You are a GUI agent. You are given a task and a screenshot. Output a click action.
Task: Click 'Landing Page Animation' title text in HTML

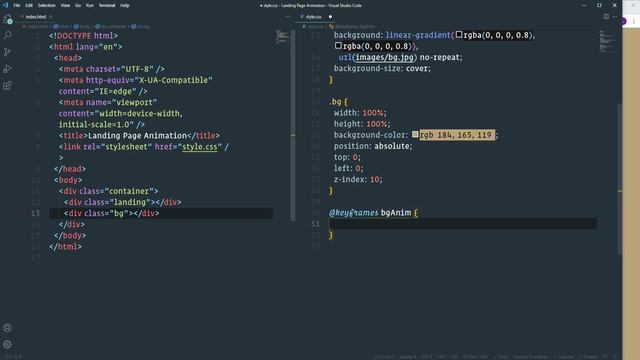pyautogui.click(x=137, y=136)
